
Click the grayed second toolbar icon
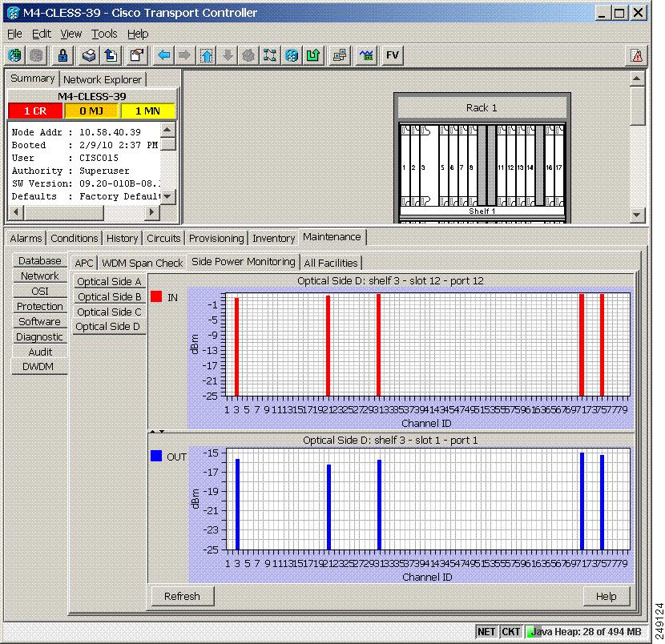tap(36, 55)
